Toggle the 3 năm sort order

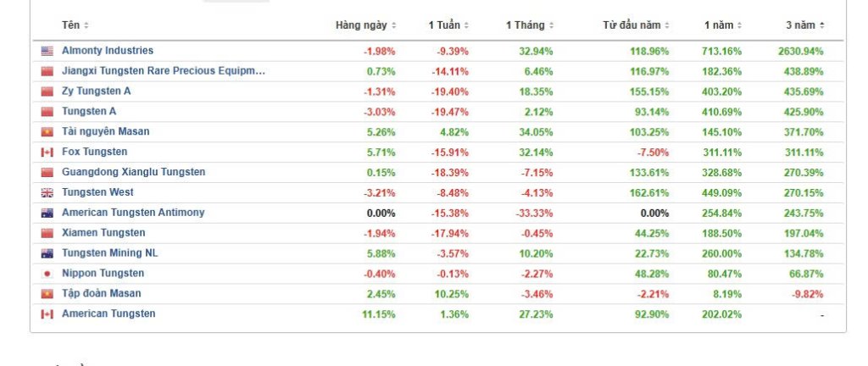[x=805, y=25]
